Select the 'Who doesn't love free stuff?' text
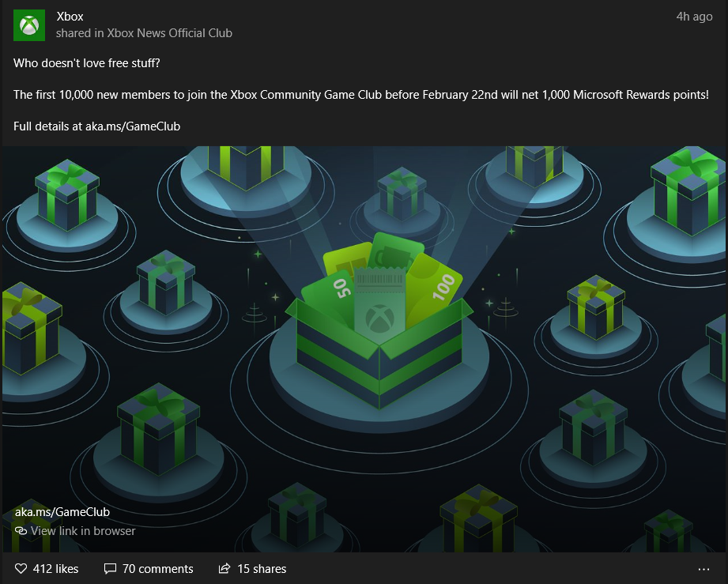Image resolution: width=728 pixels, height=584 pixels. click(x=87, y=63)
